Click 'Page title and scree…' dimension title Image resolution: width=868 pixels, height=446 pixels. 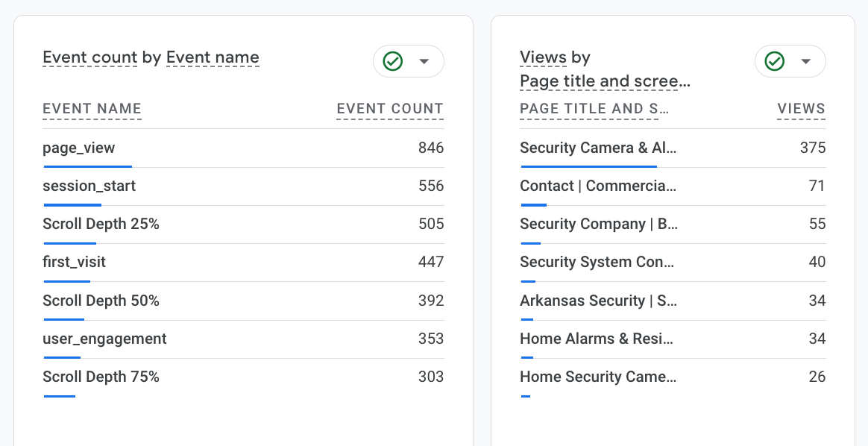(x=605, y=81)
